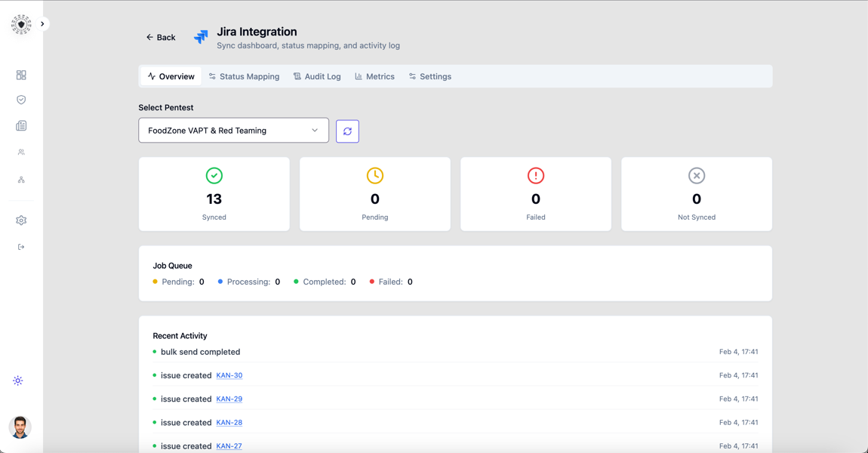Click the logout icon in sidebar
868x453 pixels.
coord(21,247)
